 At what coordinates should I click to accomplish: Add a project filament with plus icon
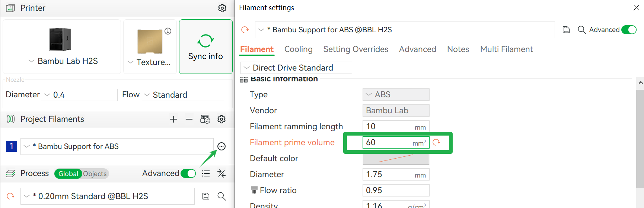point(173,119)
